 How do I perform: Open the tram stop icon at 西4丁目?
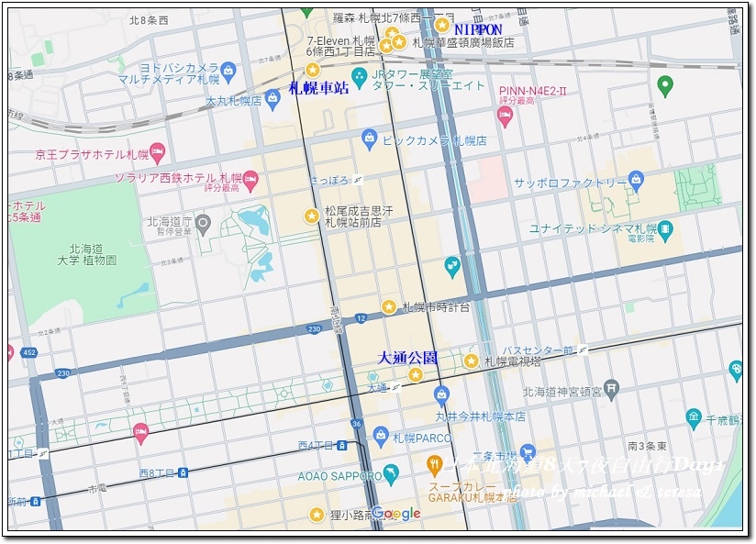pyautogui.click(x=342, y=445)
